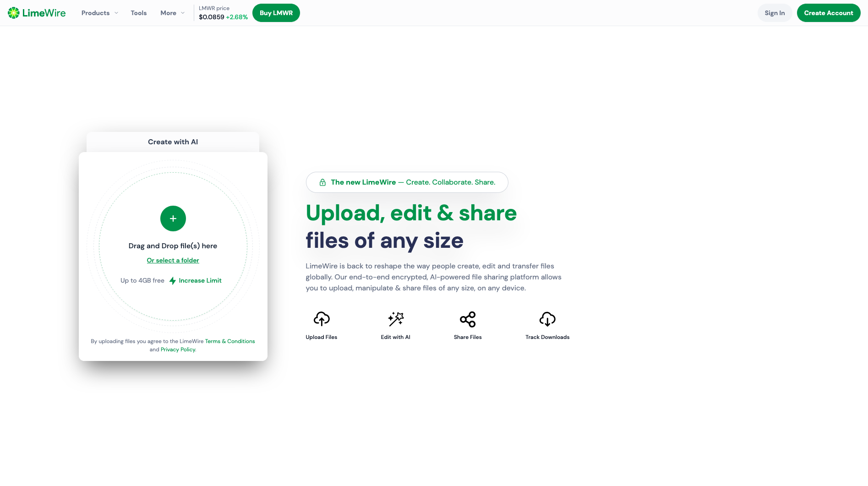This screenshot has width=868, height=486.
Task: Switch to the Create with AI tab
Action: tap(173, 142)
